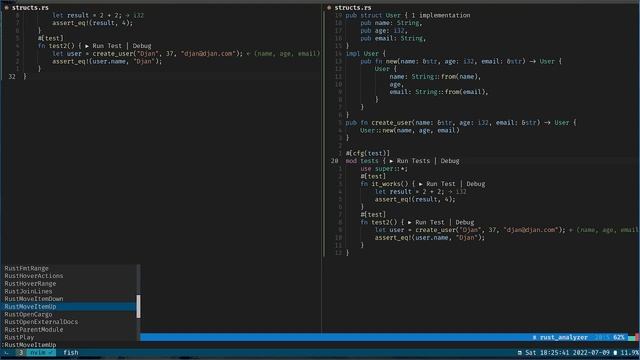This screenshot has width=640, height=360.
Task: Click Debug lens for test2 in the right pane
Action: tap(464, 222)
